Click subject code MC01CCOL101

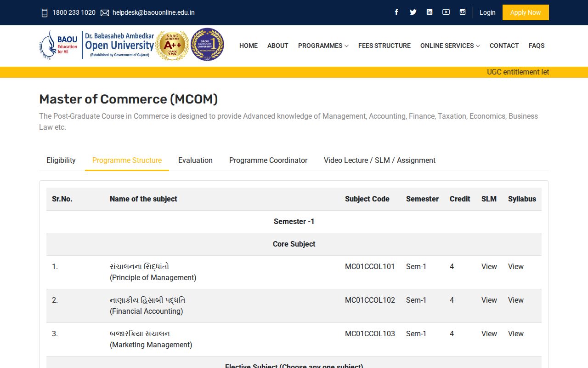[370, 267]
